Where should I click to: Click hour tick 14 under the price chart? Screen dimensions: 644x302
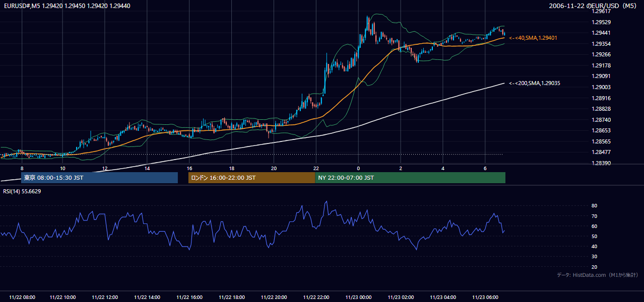coord(147,168)
